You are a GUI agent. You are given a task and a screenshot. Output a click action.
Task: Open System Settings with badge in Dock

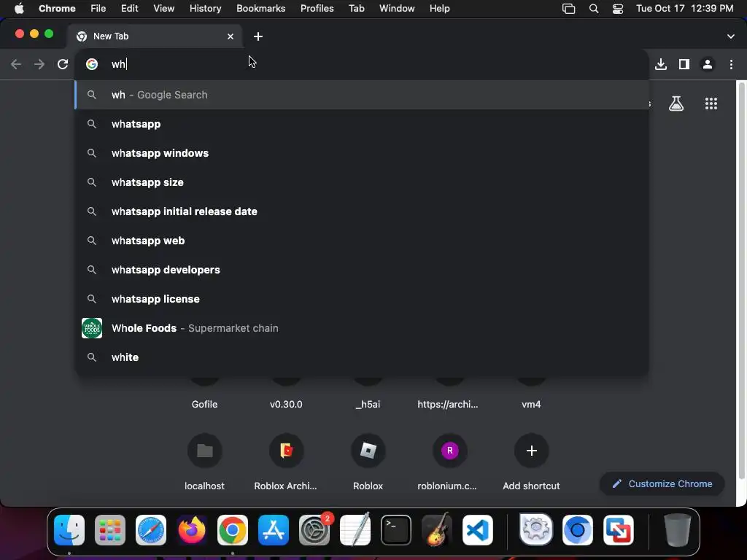coord(314,529)
